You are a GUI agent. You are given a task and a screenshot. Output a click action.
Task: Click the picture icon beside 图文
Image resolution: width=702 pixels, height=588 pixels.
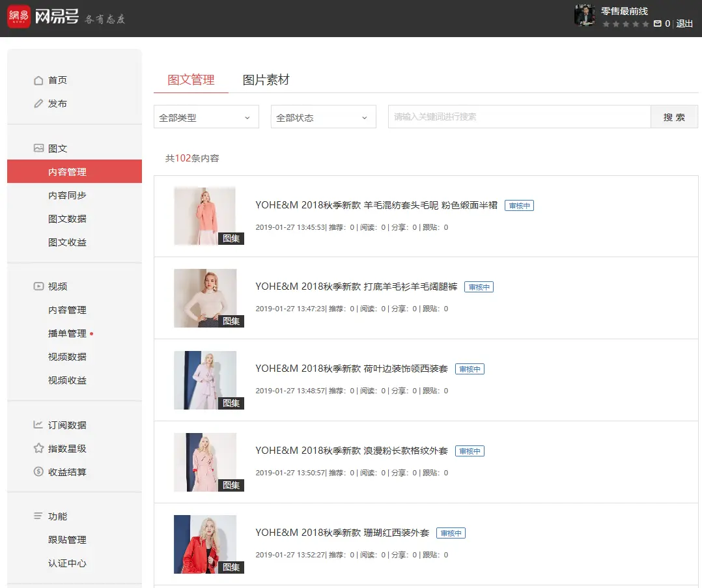pos(38,148)
